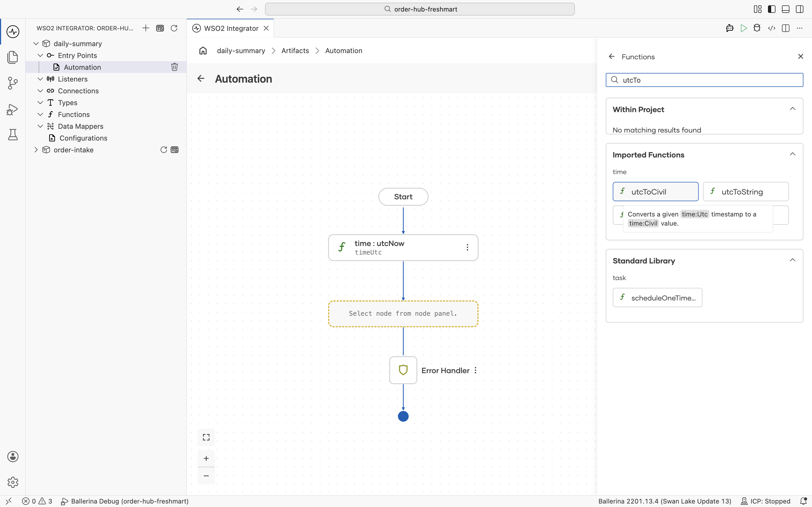Open the home icon in breadcrumb
Screen dimensions: 812x507
point(203,51)
